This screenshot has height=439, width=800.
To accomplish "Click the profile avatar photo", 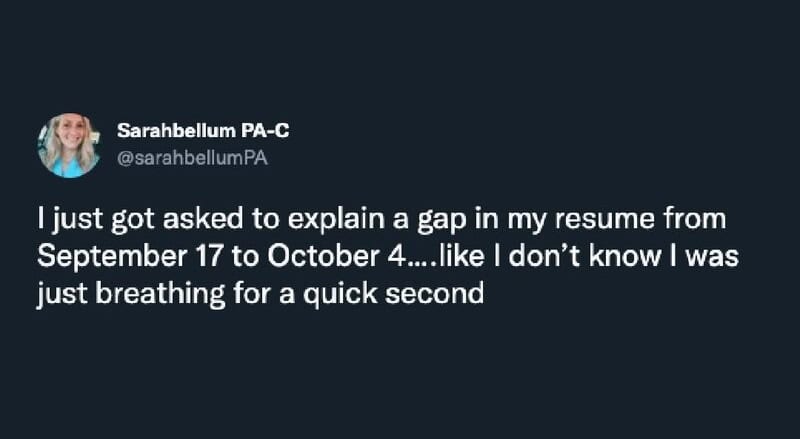I will pyautogui.click(x=69, y=146).
